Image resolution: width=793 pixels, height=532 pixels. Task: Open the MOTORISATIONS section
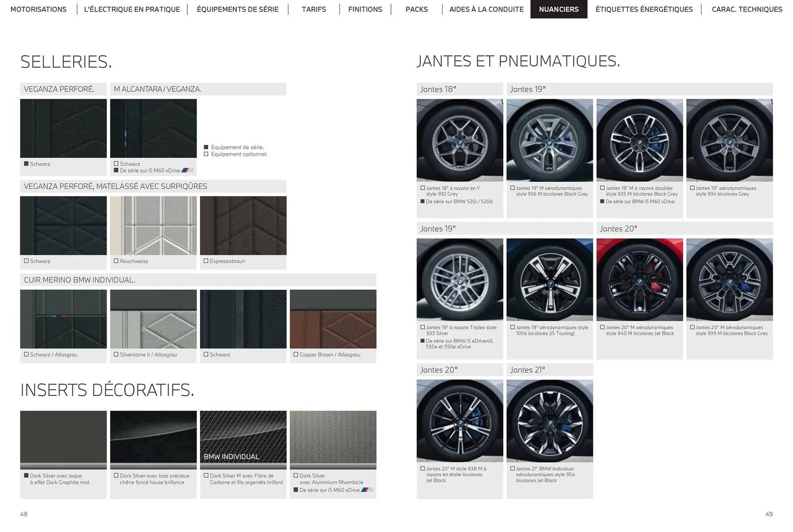coord(38,9)
